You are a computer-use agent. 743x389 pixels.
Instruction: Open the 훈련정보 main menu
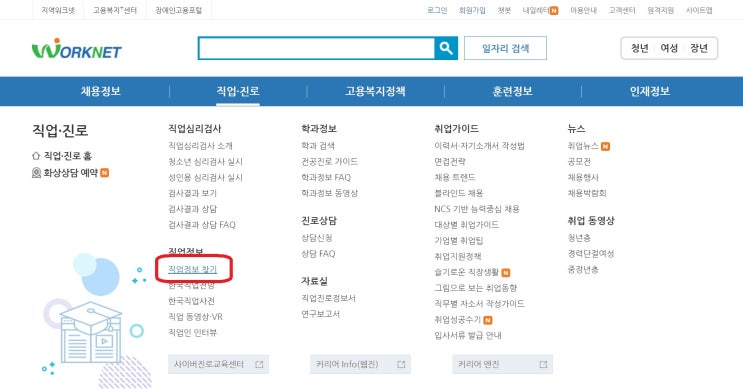pyautogui.click(x=512, y=91)
